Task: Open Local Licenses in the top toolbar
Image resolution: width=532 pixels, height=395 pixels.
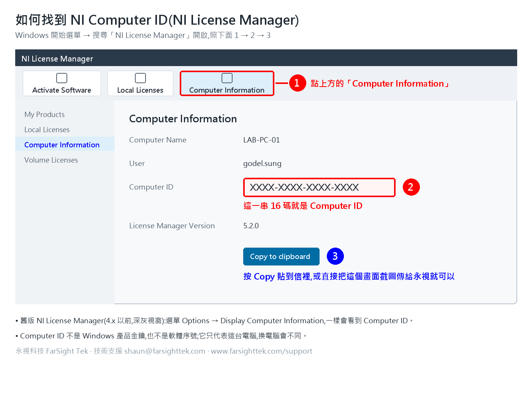Action: pos(140,83)
